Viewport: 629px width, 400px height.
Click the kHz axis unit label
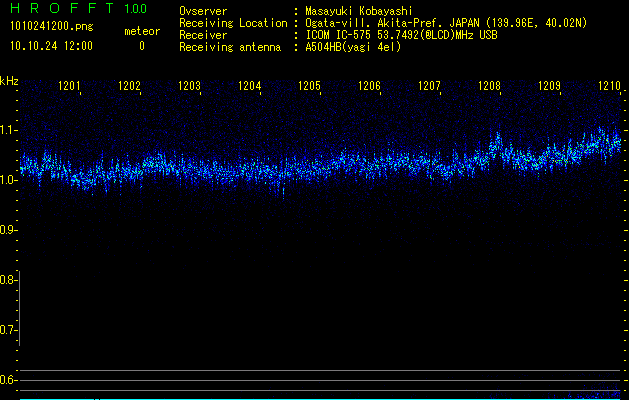point(9,80)
